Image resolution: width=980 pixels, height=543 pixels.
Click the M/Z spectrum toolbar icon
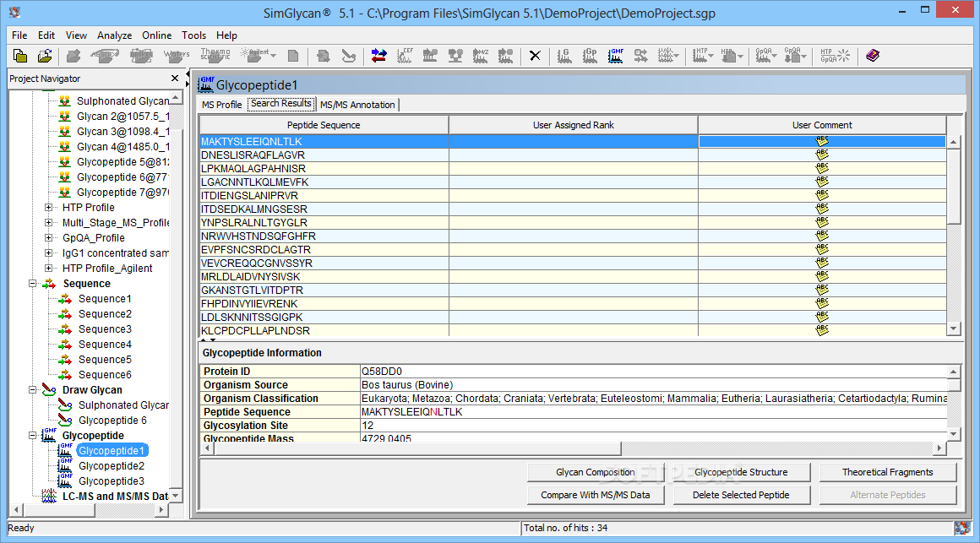(x=481, y=57)
